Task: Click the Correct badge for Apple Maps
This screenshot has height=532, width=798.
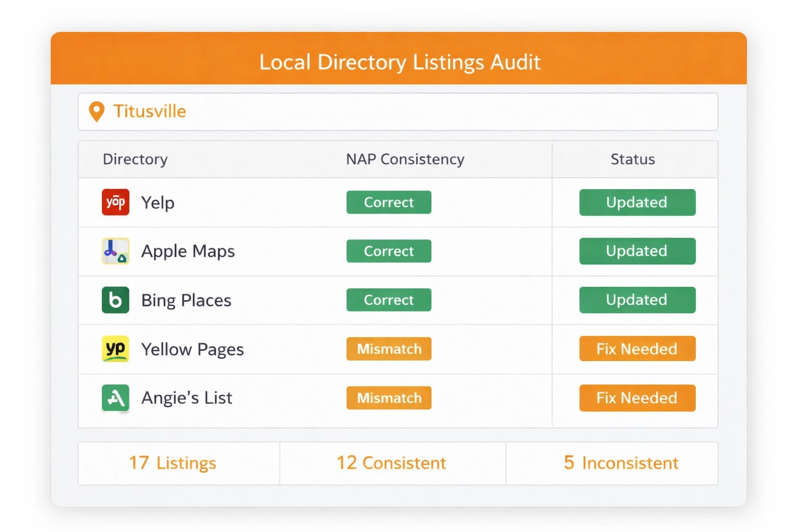Action: pos(389,251)
